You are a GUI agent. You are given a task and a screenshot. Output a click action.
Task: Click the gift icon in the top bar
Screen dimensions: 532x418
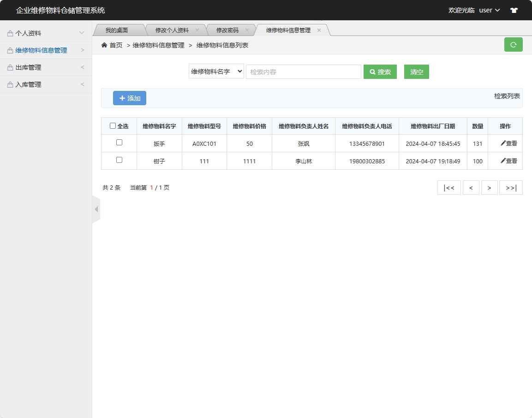[514, 10]
